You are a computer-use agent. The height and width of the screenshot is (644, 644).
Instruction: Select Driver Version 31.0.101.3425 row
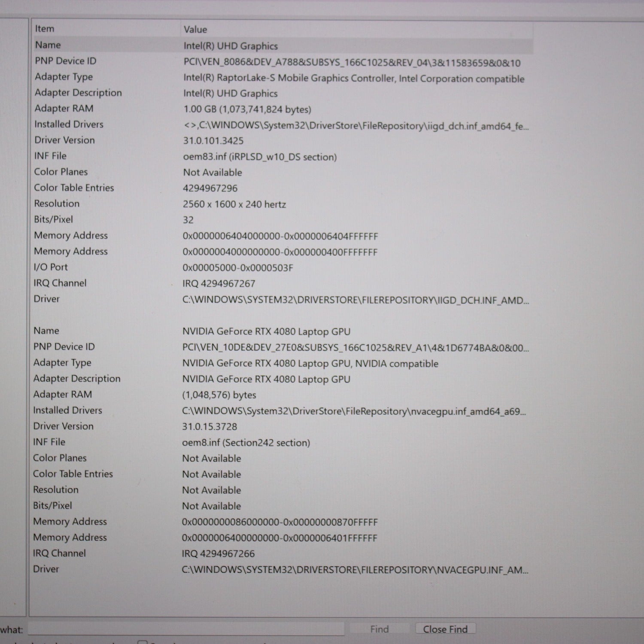pyautogui.click(x=213, y=141)
